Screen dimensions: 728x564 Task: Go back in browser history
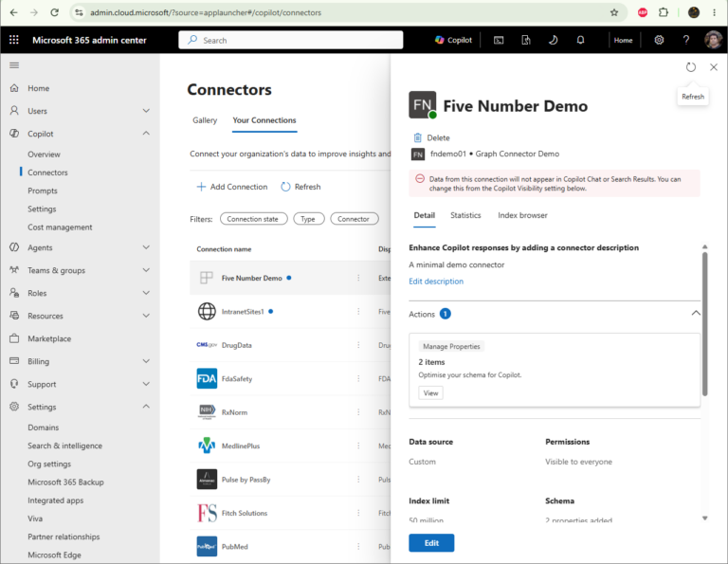coord(14,12)
